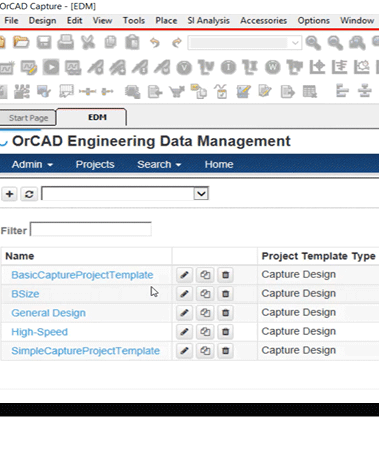Click the Print toolbar icon
The height and width of the screenshot is (471, 379).
[66, 42]
